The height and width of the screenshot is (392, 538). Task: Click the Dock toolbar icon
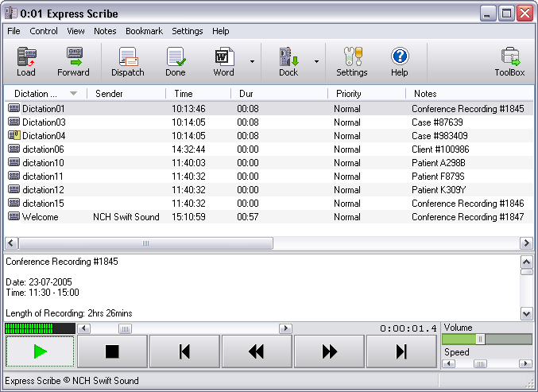[288, 62]
